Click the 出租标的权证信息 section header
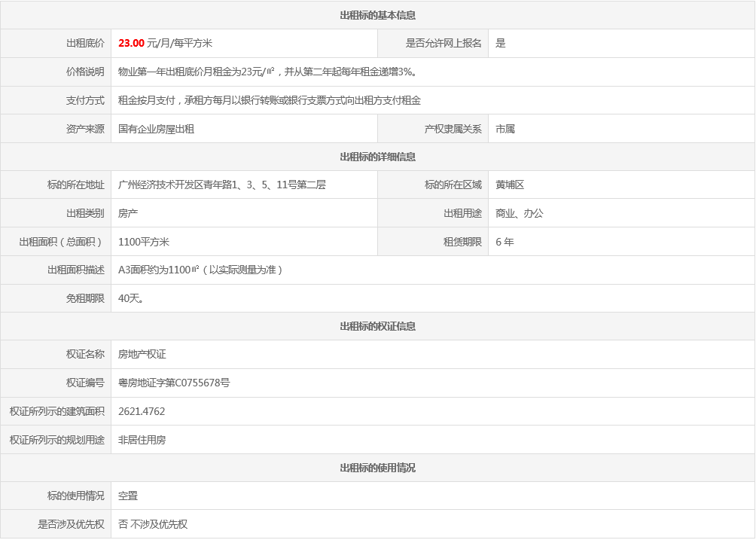 click(x=377, y=326)
